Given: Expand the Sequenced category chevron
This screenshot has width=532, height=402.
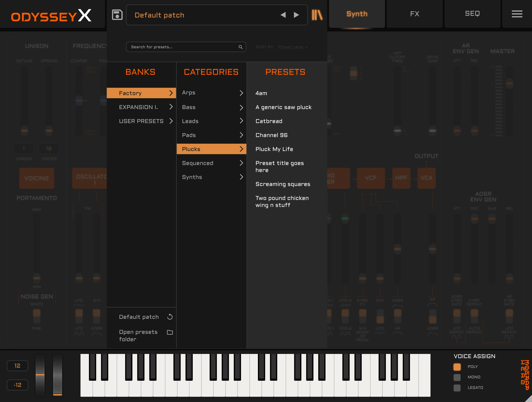Looking at the screenshot, I should point(241,163).
